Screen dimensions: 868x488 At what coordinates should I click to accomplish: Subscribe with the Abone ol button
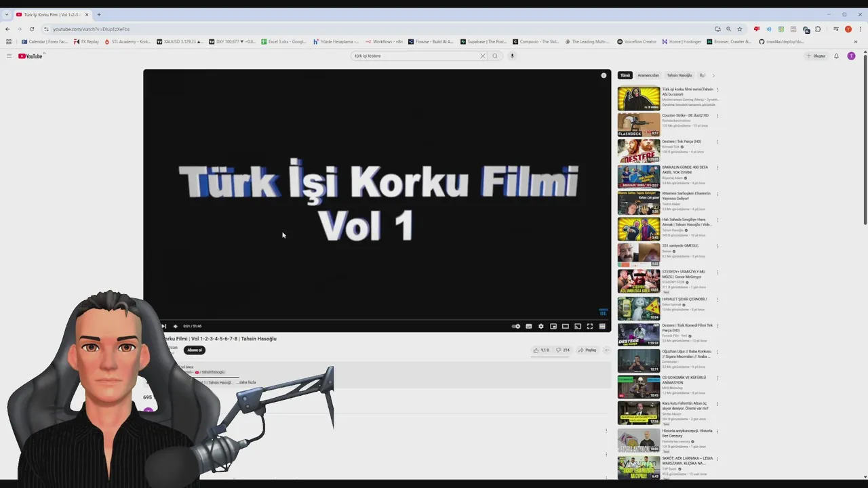click(195, 350)
